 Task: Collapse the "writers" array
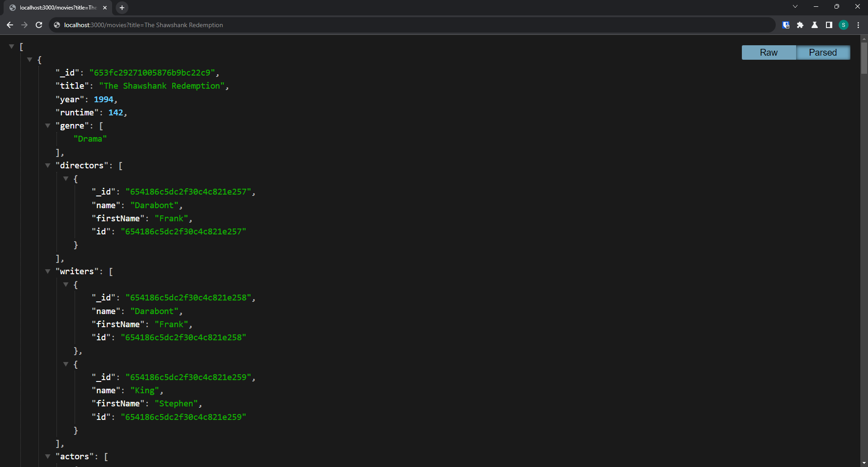click(x=48, y=272)
